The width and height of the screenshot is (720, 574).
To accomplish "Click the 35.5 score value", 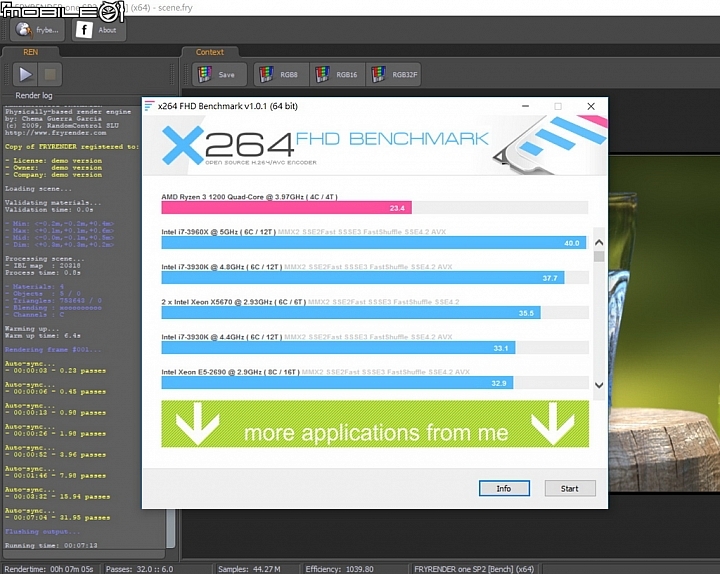I will pos(526,313).
